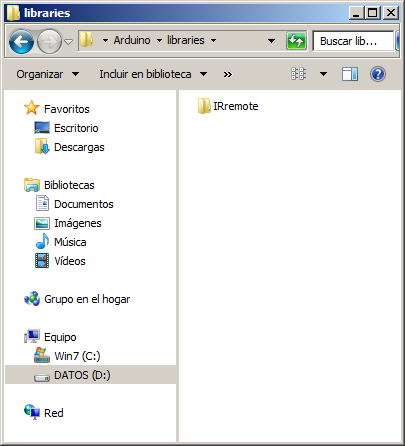Screen dimensions: 405x446
Task: Select the Favoritos star item
Action: click(57, 109)
